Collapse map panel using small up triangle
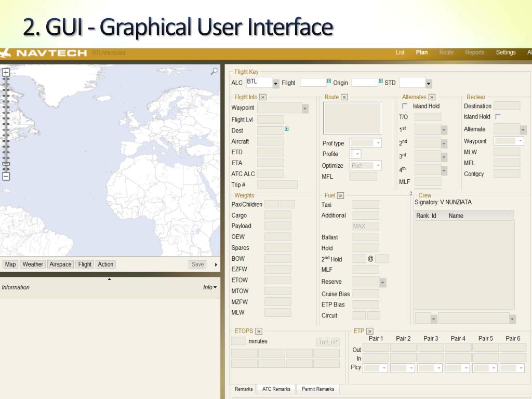The height and width of the screenshot is (399, 532). point(109,279)
